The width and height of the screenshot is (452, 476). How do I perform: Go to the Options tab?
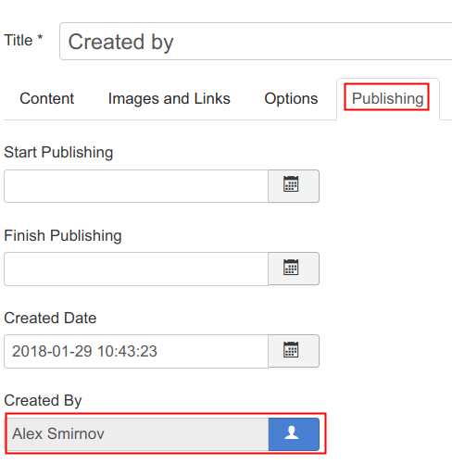291,99
